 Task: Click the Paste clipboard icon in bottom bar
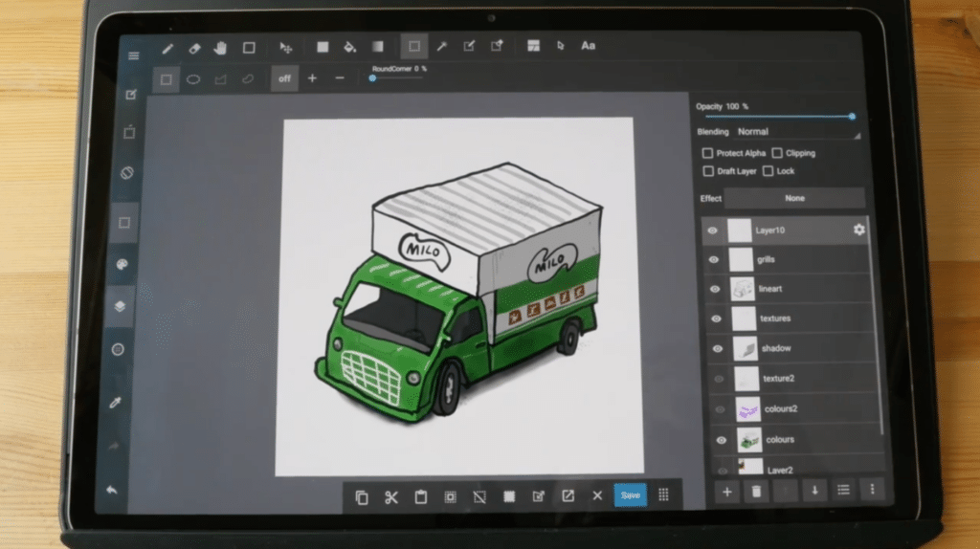tap(421, 497)
